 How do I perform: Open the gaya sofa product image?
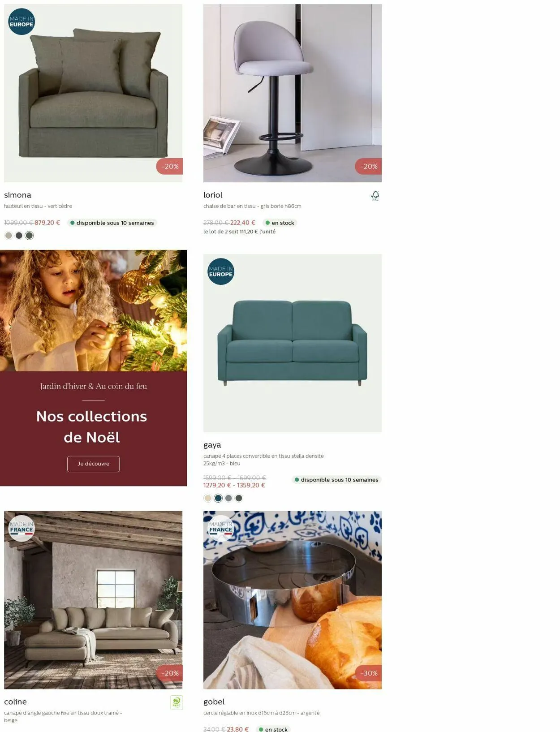[x=293, y=343]
